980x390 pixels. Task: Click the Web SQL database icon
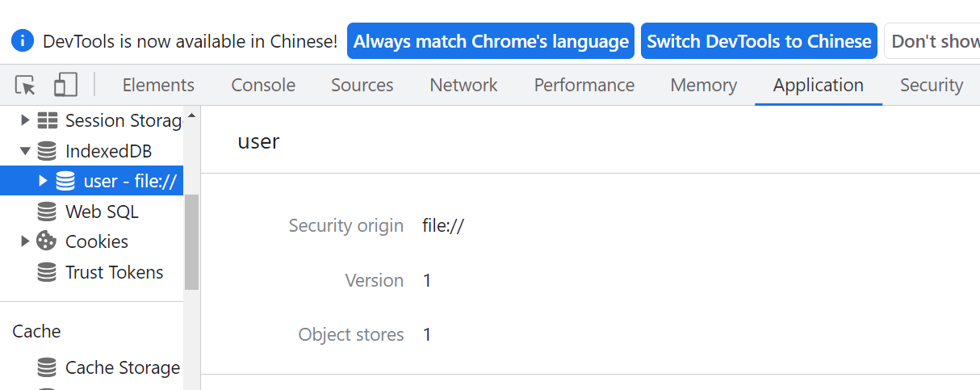coord(48,212)
